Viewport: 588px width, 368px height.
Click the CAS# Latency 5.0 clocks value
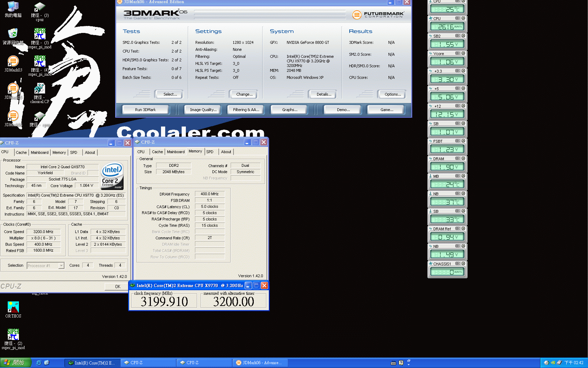(209, 206)
